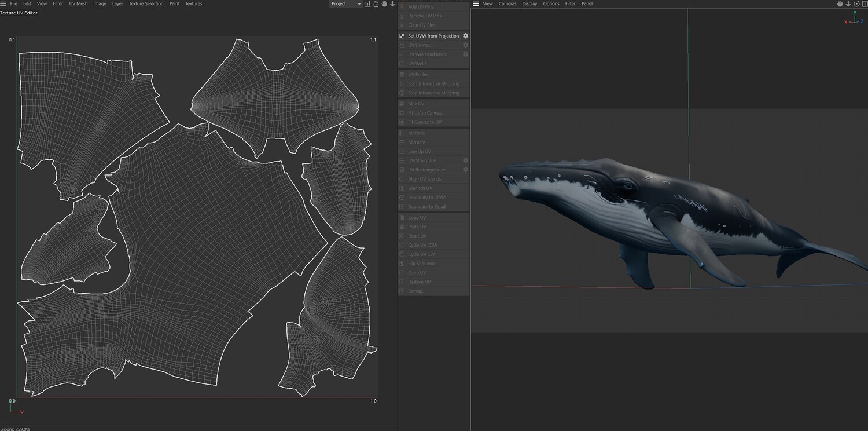Screen dimensions: 868x431
Task: Click the 3D viewport rotate camera icon
Action: [x=856, y=4]
